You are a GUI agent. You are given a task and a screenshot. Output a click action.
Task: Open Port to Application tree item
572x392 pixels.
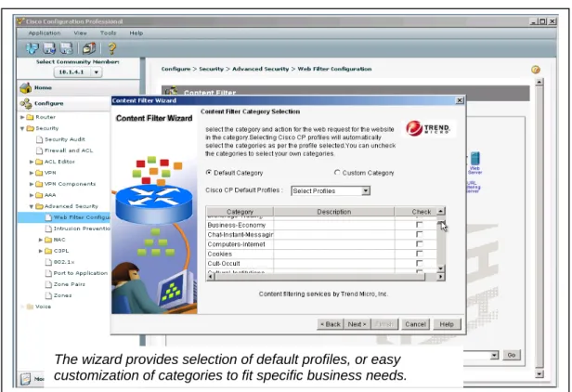pyautogui.click(x=76, y=273)
